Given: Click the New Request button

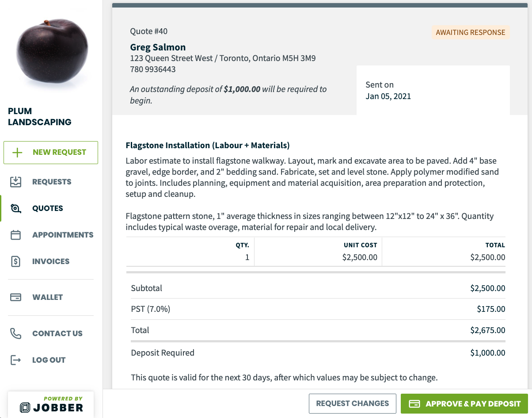Looking at the screenshot, I should coord(51,153).
